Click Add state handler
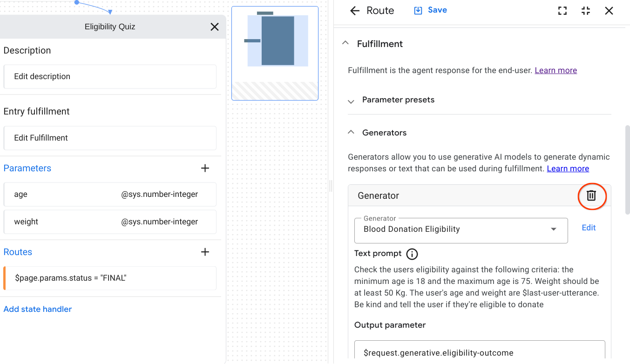This screenshot has width=630, height=364. pyautogui.click(x=38, y=309)
